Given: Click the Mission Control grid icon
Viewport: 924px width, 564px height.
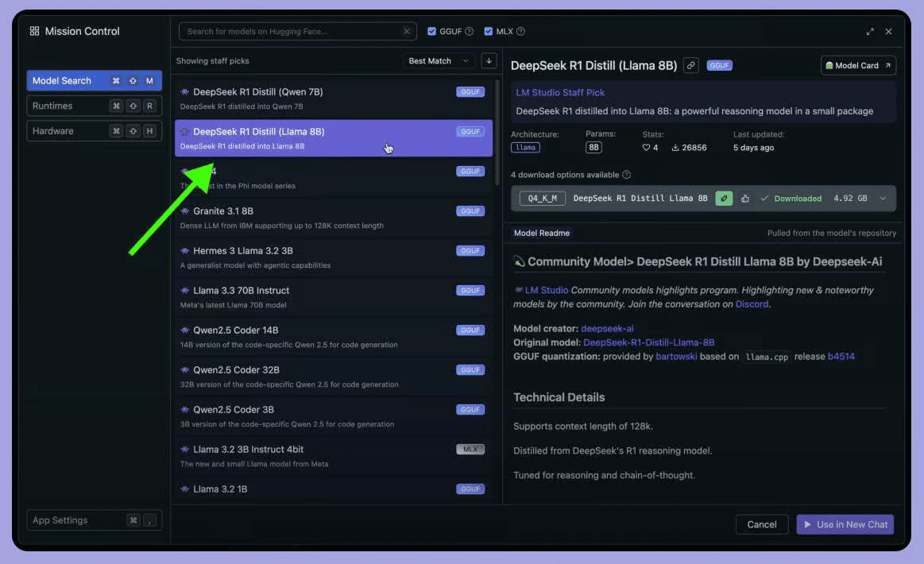Looking at the screenshot, I should pos(34,31).
